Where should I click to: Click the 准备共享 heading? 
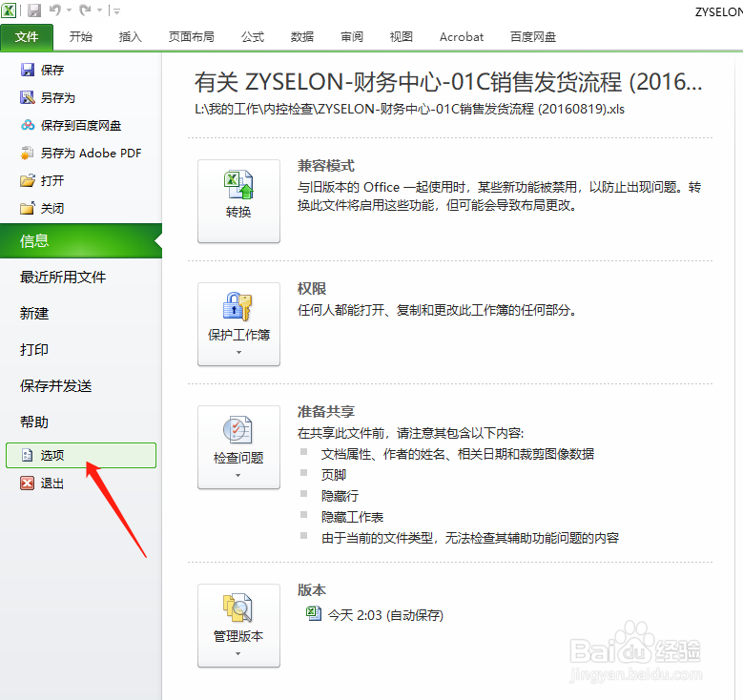click(x=326, y=411)
